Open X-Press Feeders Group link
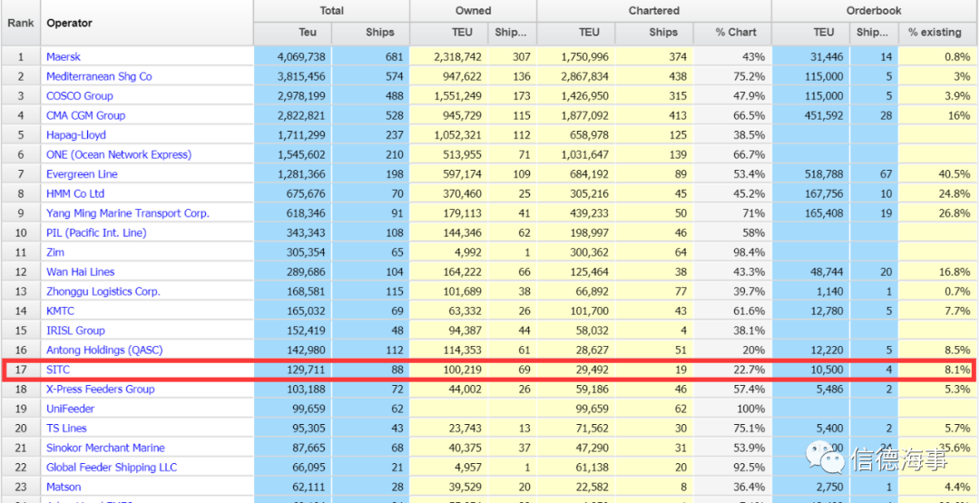The height and width of the screenshot is (503, 980). click(x=100, y=390)
